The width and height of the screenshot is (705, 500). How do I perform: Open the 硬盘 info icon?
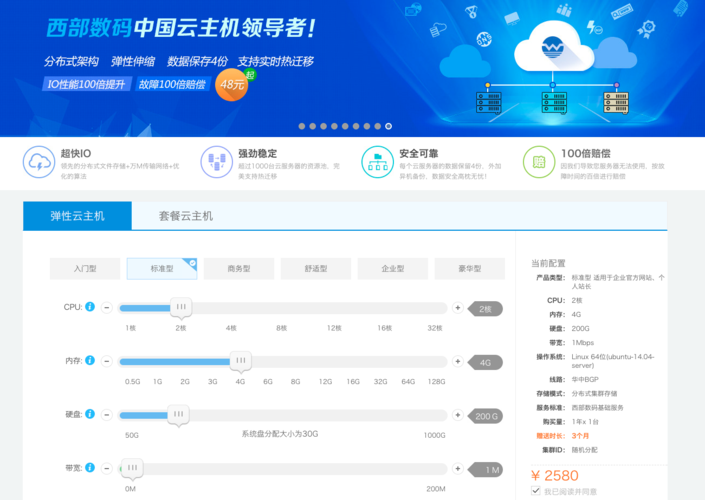90,414
